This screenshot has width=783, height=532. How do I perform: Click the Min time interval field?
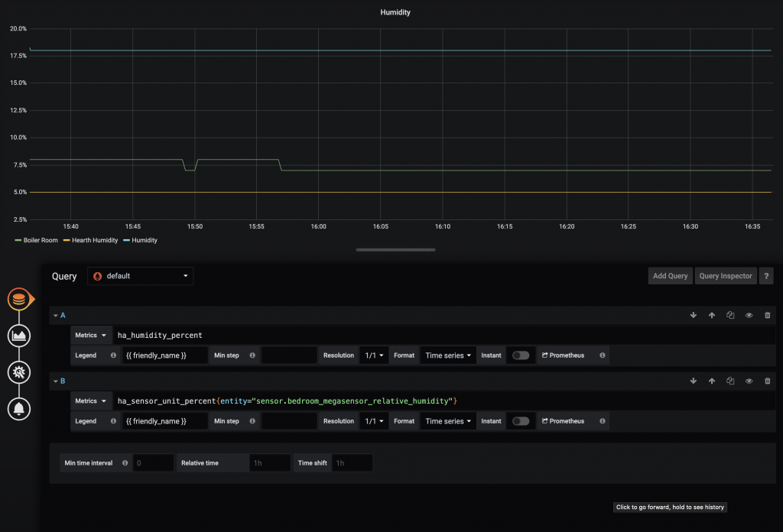pyautogui.click(x=153, y=463)
